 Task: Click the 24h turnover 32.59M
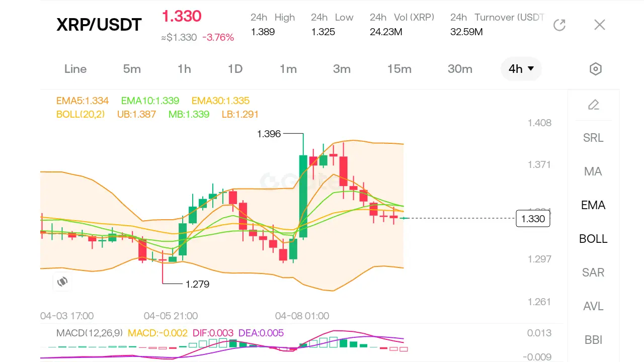point(466,32)
